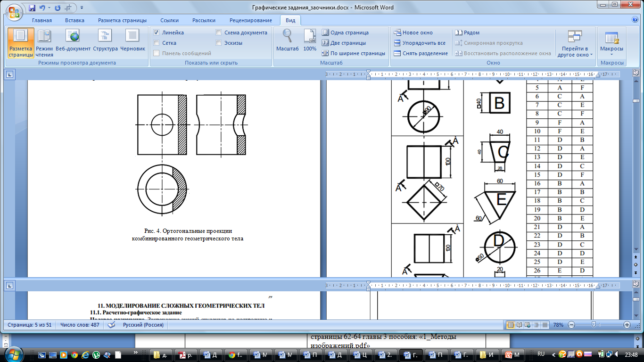This screenshot has width=644, height=362.
Task: Select Разметка страницы view mode
Action: tap(21, 43)
